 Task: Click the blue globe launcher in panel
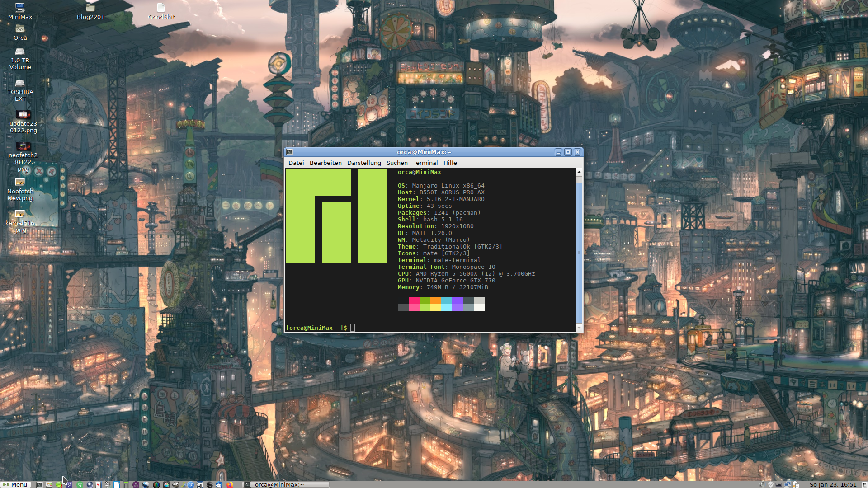90,484
